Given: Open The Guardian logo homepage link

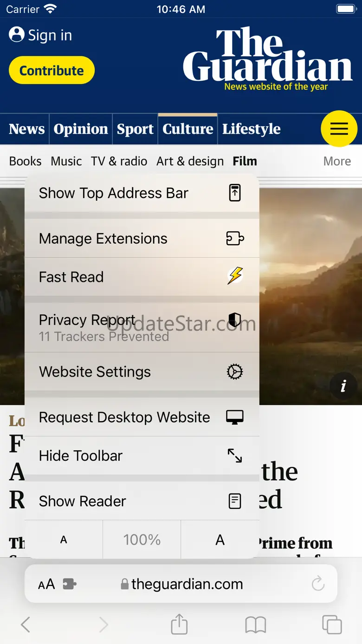Looking at the screenshot, I should tap(268, 58).
